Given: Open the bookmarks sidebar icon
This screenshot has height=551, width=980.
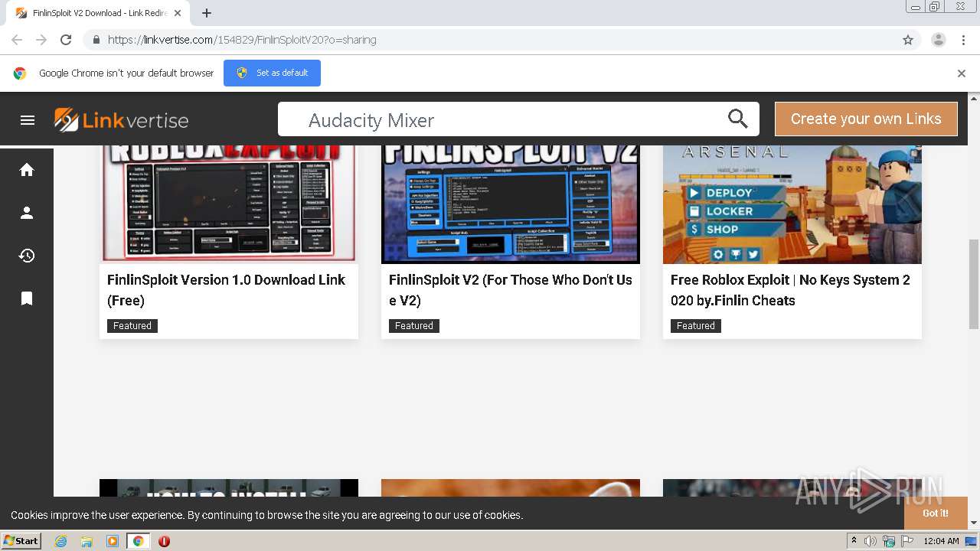Looking at the screenshot, I should [27, 298].
